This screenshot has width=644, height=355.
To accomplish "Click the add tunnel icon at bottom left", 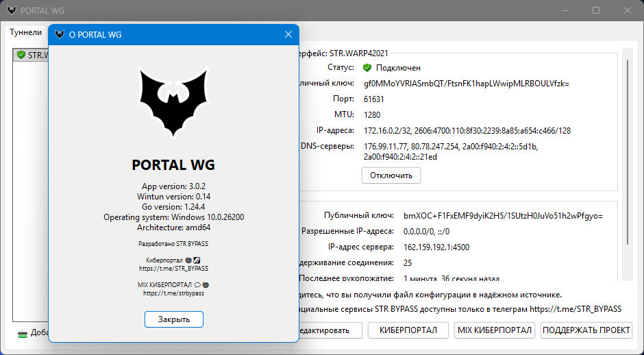I will (x=23, y=333).
